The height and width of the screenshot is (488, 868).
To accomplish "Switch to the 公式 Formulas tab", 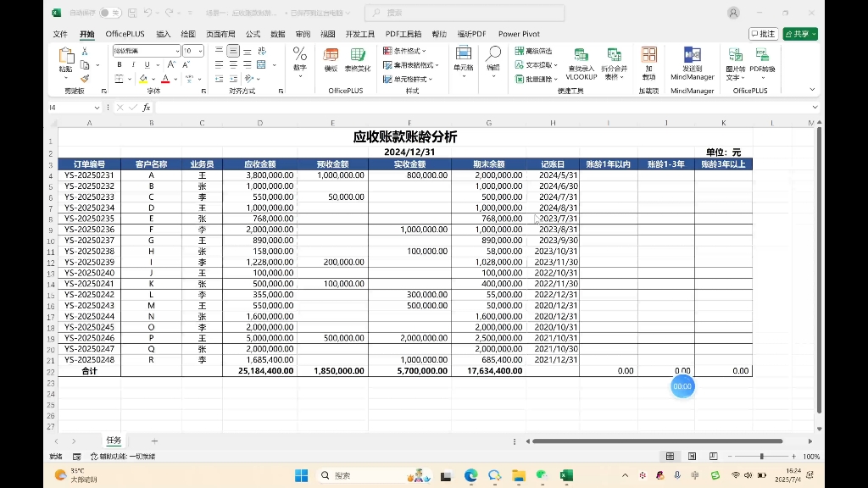I will tap(253, 34).
